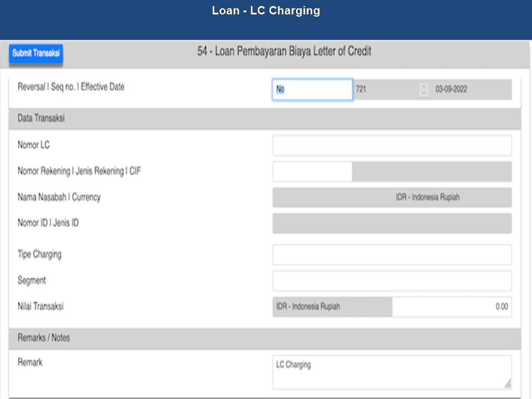Image resolution: width=532 pixels, height=399 pixels.
Task: Click IDR currency in Nama Nasabah row
Action: tap(427, 197)
